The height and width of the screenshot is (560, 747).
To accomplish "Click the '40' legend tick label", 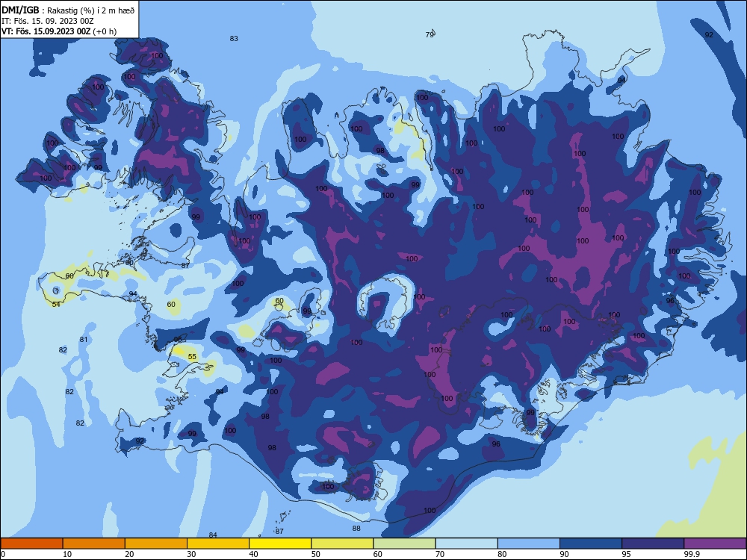I will 253,554.
